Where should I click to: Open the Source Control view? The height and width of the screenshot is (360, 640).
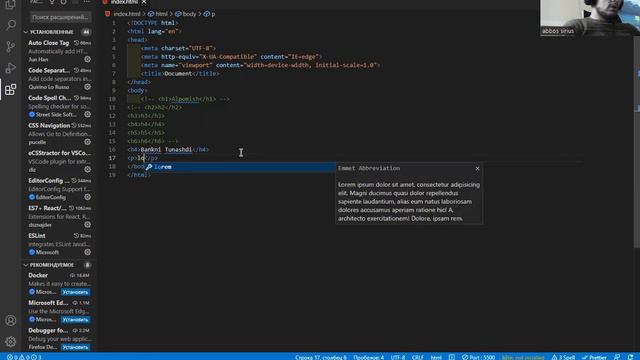click(x=11, y=47)
